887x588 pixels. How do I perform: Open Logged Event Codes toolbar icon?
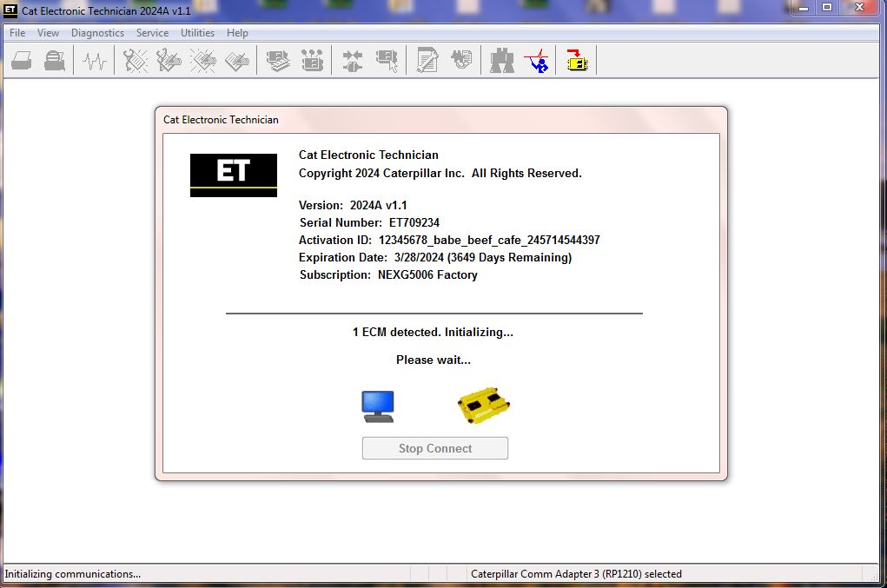point(236,61)
